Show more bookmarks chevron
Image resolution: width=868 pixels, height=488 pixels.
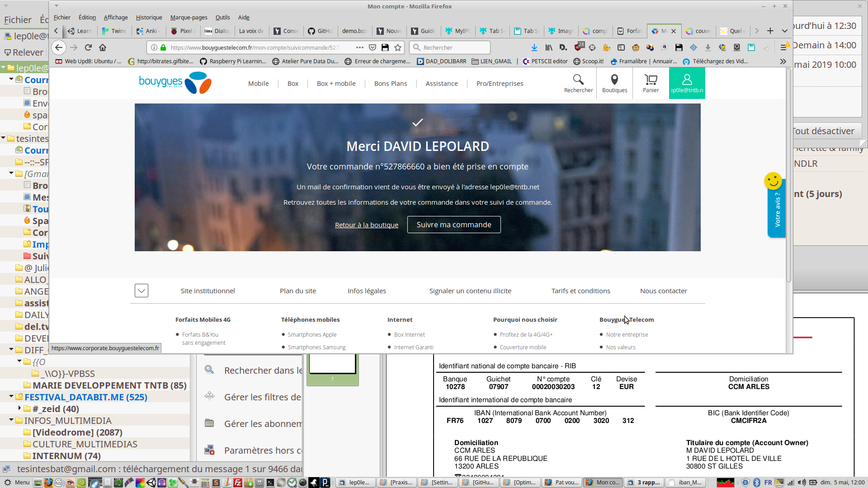point(783,61)
